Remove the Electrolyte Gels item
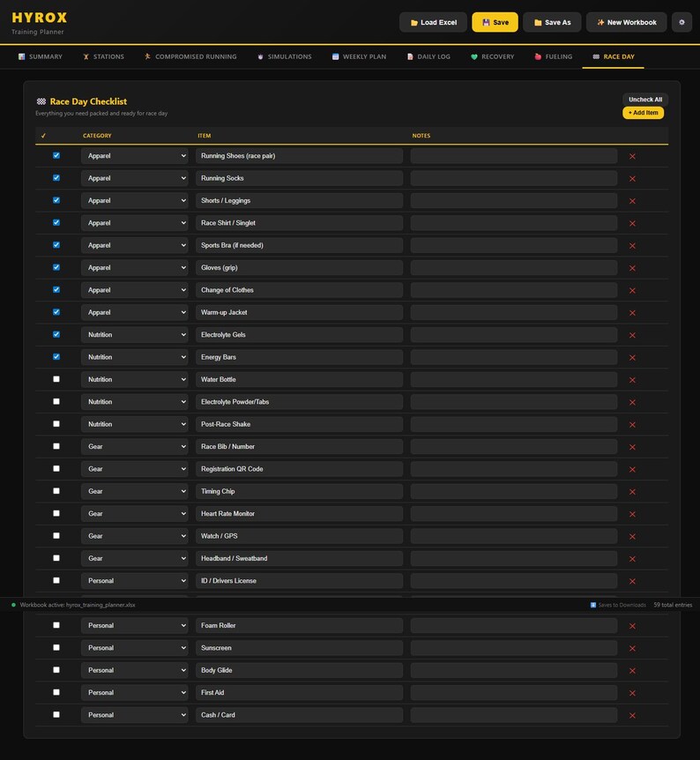This screenshot has height=760, width=700. coord(632,335)
